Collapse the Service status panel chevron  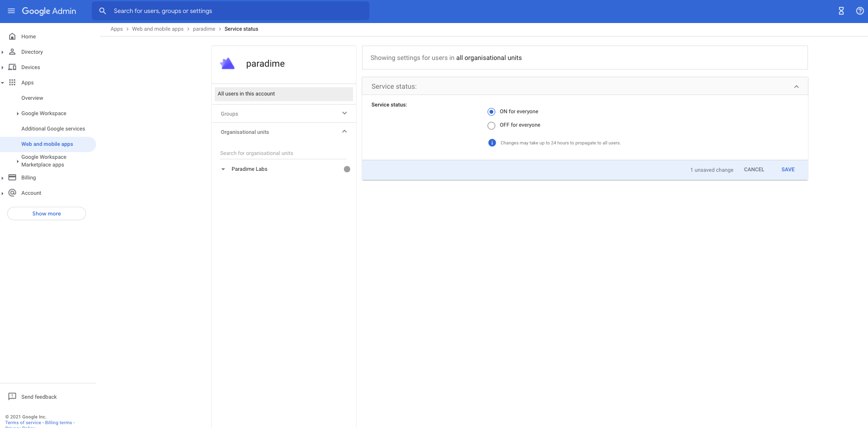pos(796,87)
